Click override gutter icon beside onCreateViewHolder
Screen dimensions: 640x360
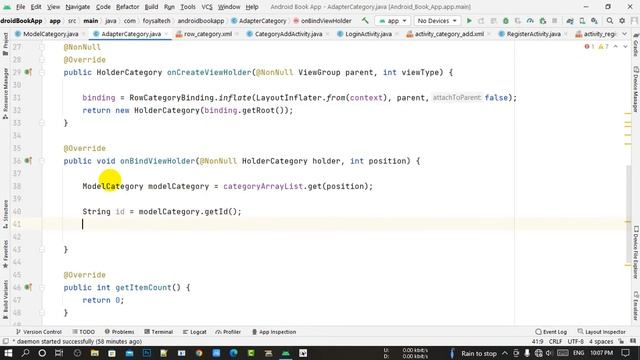(28, 72)
